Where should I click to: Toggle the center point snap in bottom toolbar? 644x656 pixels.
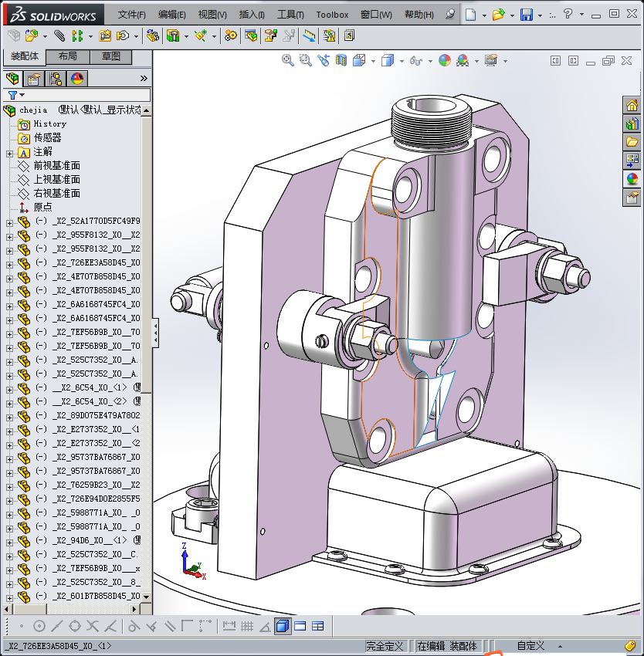point(39,626)
